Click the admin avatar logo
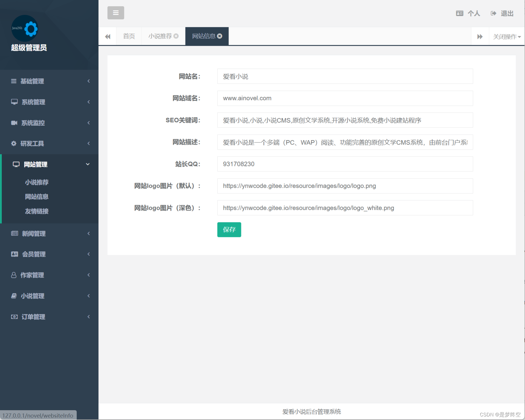This screenshot has width=525, height=420. 24,28
